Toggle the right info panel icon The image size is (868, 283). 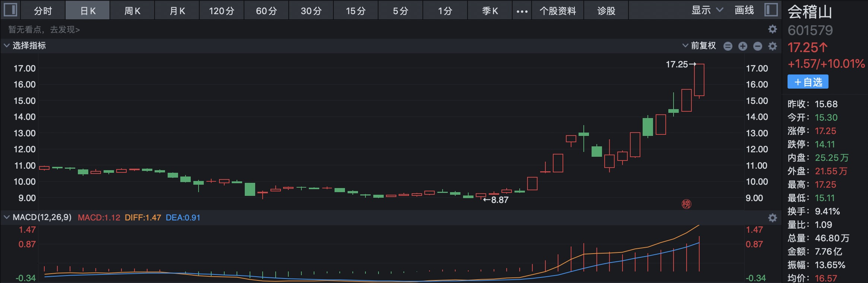771,10
